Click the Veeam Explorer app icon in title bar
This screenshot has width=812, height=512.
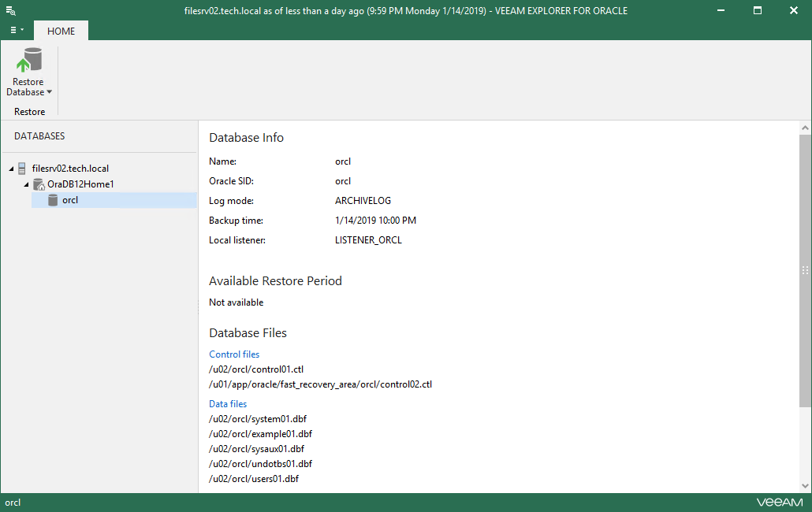10,10
